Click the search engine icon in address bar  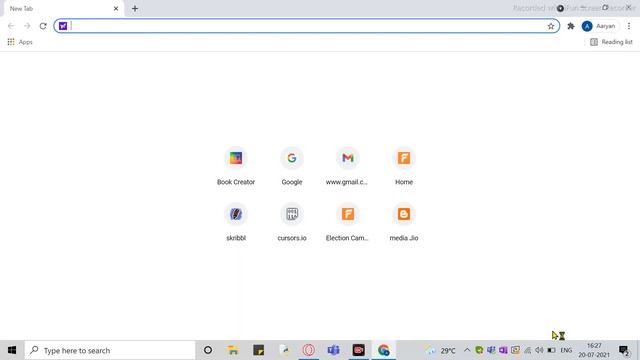pos(63,26)
